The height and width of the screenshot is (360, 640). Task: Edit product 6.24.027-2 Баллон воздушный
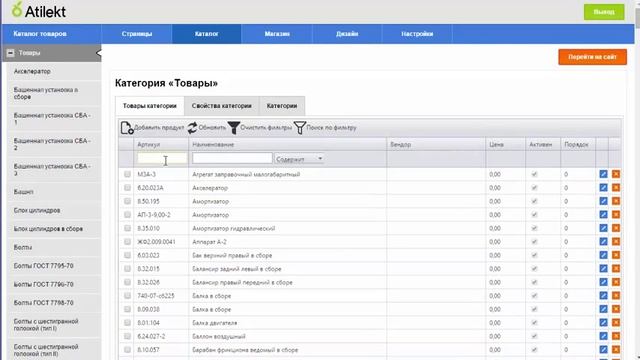(x=603, y=336)
